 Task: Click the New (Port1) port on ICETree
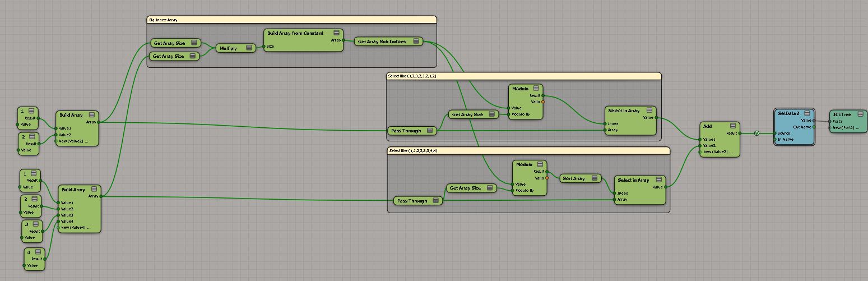click(x=830, y=127)
